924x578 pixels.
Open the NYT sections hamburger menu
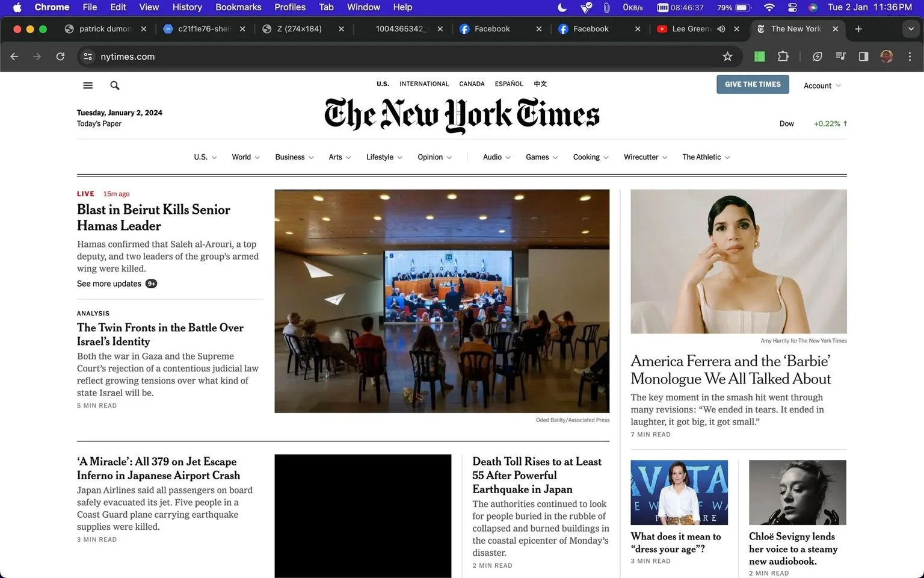(x=88, y=85)
